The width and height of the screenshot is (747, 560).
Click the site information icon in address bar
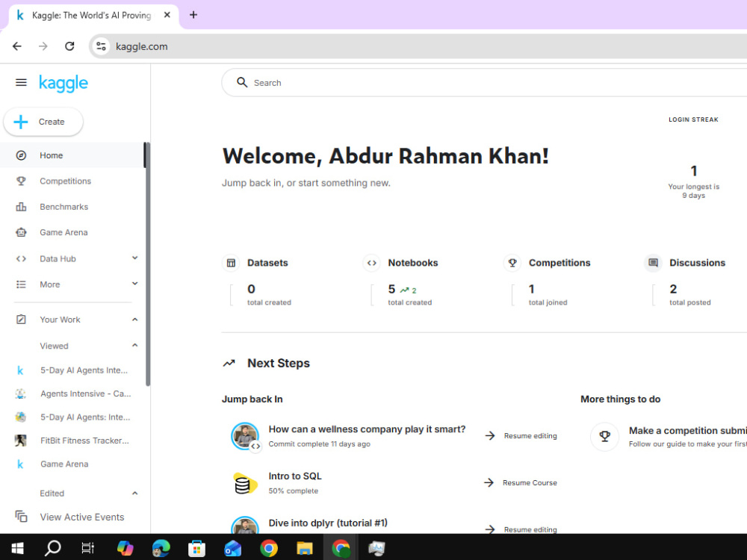pos(101,46)
